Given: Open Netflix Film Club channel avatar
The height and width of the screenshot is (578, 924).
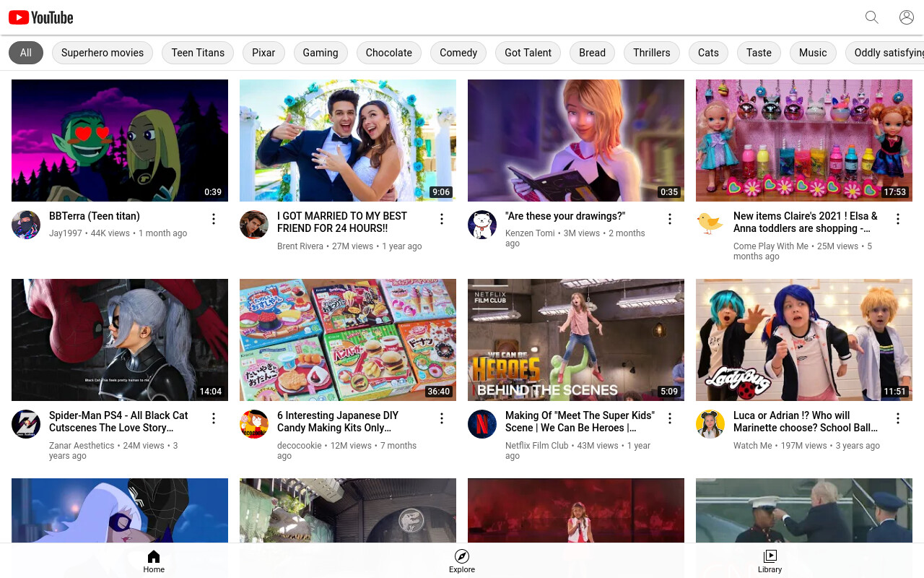Looking at the screenshot, I should pyautogui.click(x=482, y=424).
